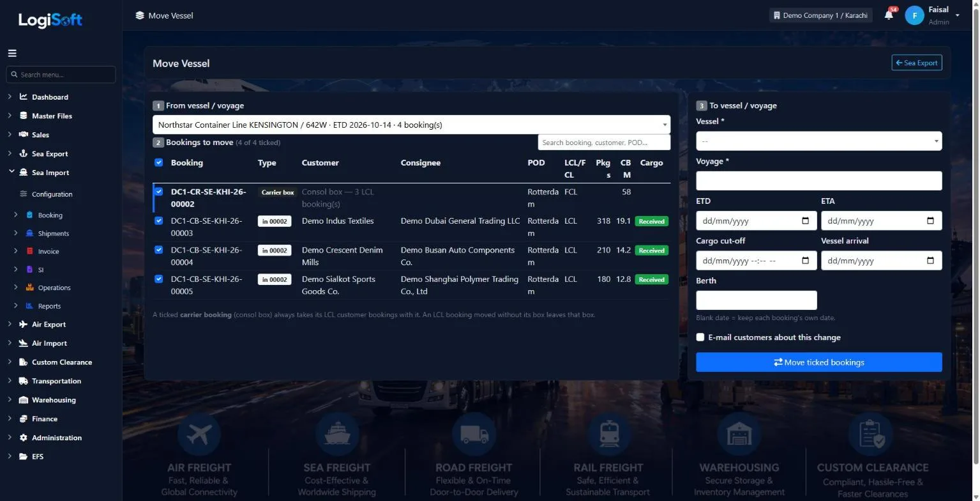Click the hamburger menu icon
This screenshot has width=980, height=501.
(12, 54)
